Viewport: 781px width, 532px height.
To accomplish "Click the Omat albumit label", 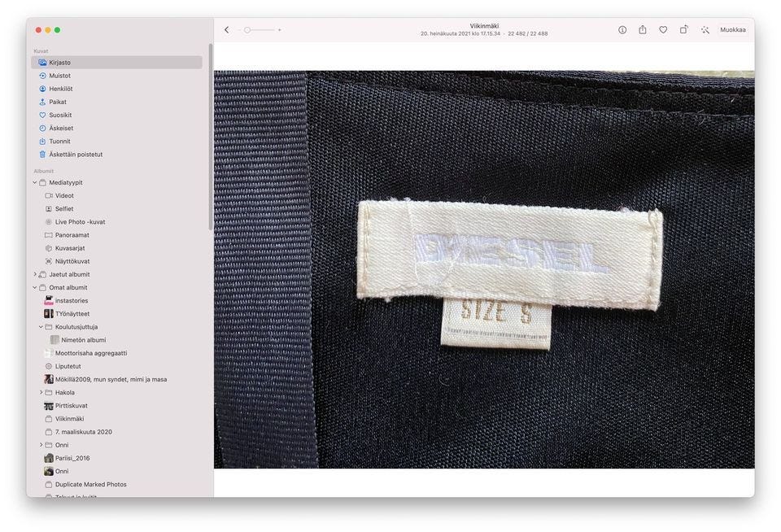I will tap(68, 287).
